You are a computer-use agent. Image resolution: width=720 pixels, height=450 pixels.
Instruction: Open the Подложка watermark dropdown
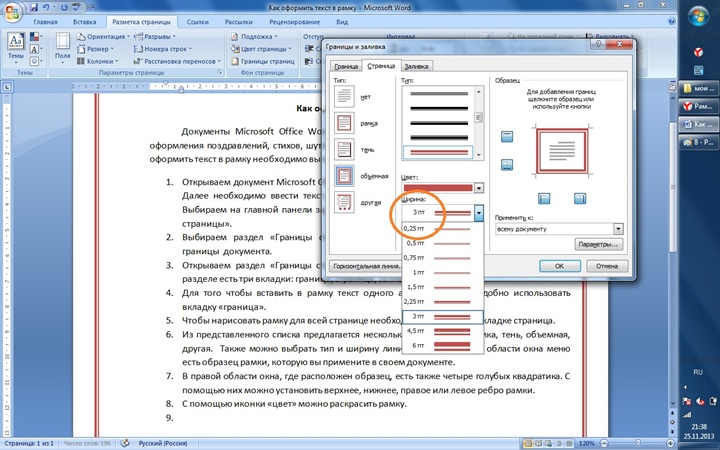(254, 36)
